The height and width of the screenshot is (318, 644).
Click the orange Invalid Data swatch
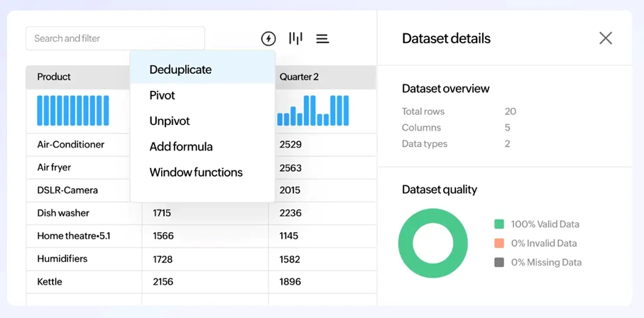[499, 243]
